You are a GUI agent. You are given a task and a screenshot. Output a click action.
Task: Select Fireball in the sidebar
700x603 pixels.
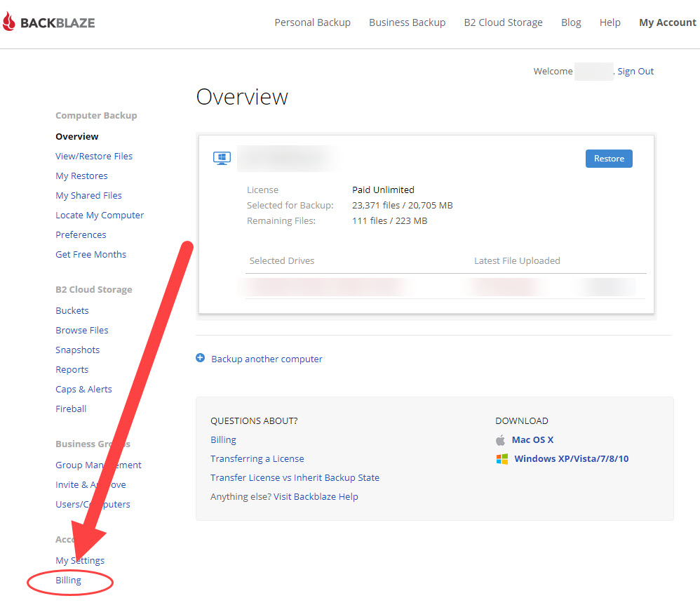click(x=71, y=409)
